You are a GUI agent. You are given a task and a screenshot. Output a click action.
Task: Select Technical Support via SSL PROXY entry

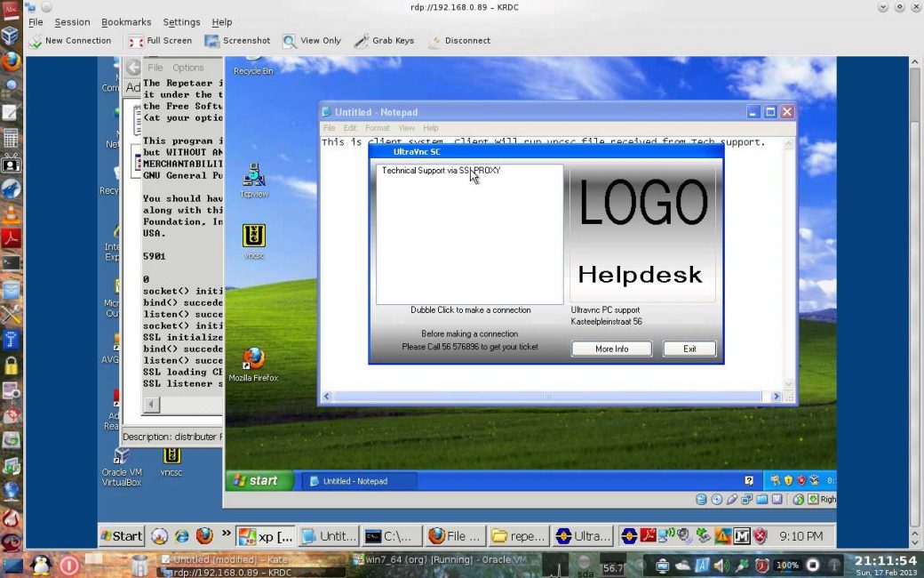point(441,171)
